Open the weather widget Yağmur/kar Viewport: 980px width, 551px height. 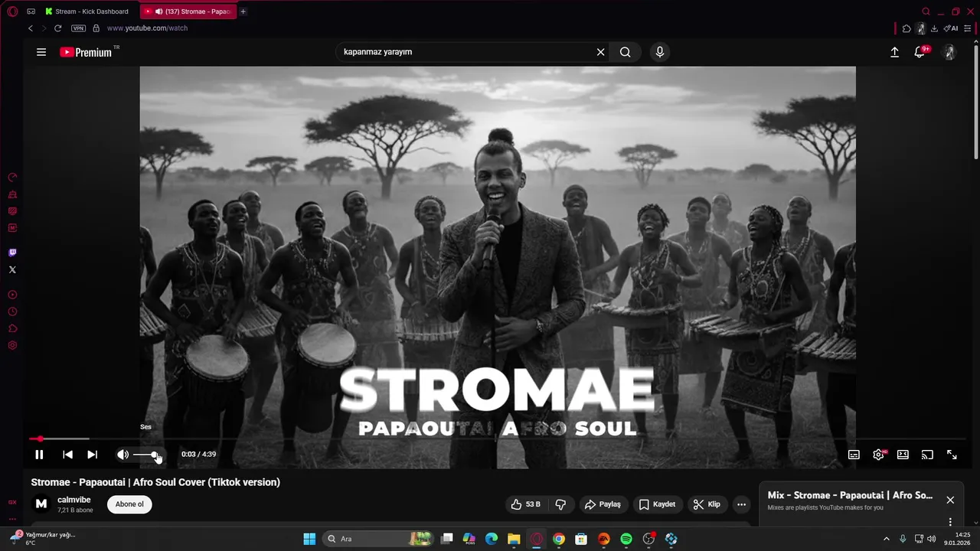click(x=42, y=539)
